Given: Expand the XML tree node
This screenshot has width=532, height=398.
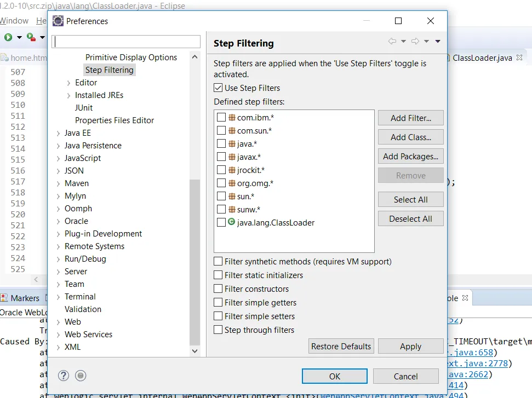Looking at the screenshot, I should coord(59,348).
